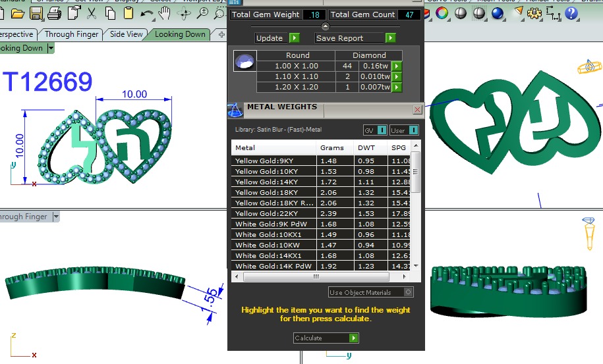603x364 pixels.
Task: Activate the Pan hand tool
Action: pyautogui.click(x=164, y=13)
